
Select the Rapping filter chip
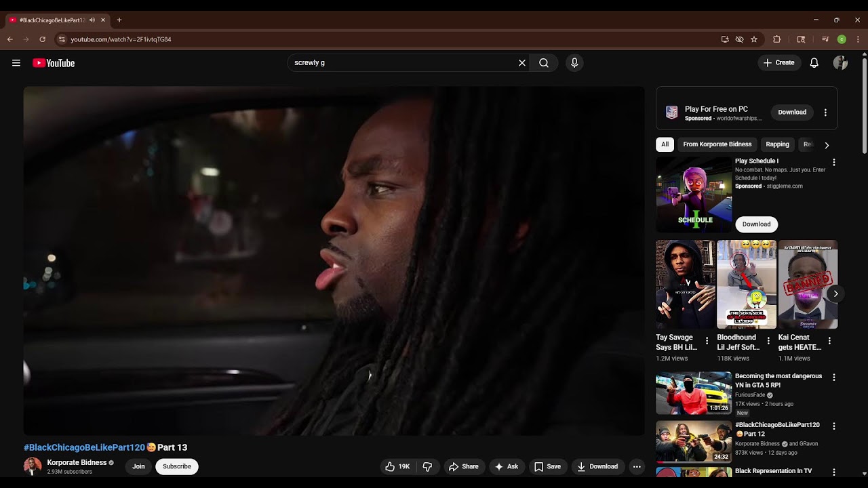pos(777,144)
